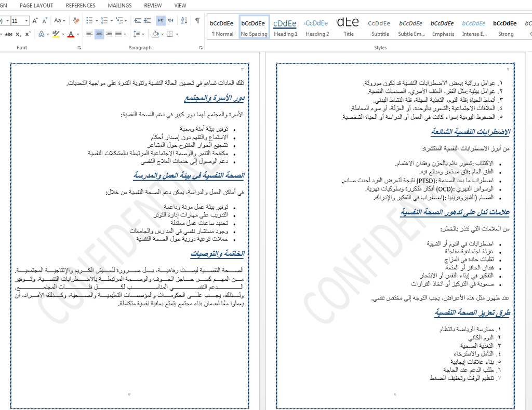The image size is (532, 410).
Task: Expand the multilevel list dropdown arrow
Action: [126, 21]
